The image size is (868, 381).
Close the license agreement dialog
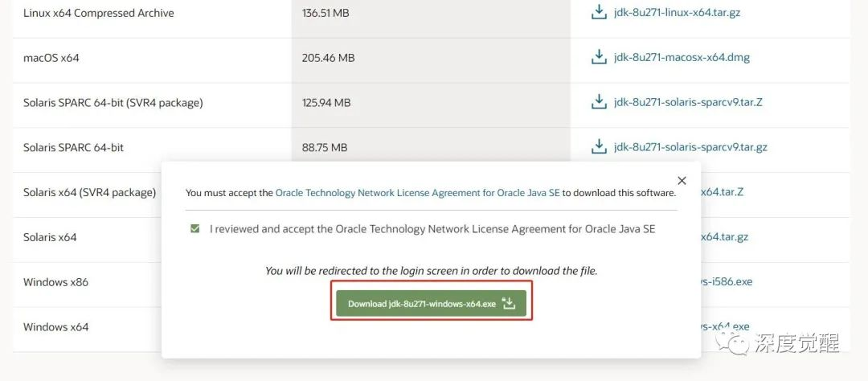click(682, 181)
